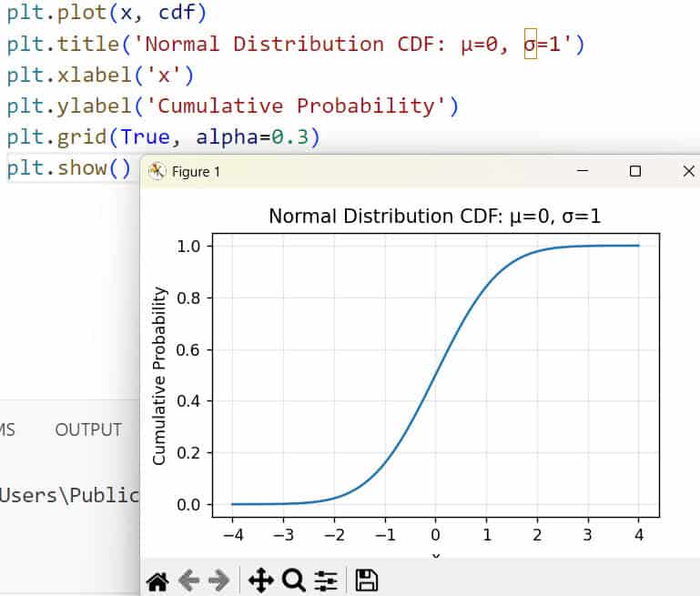700x596 pixels.
Task: Click the Forward arrow in figure toolbar
Action: [x=218, y=580]
